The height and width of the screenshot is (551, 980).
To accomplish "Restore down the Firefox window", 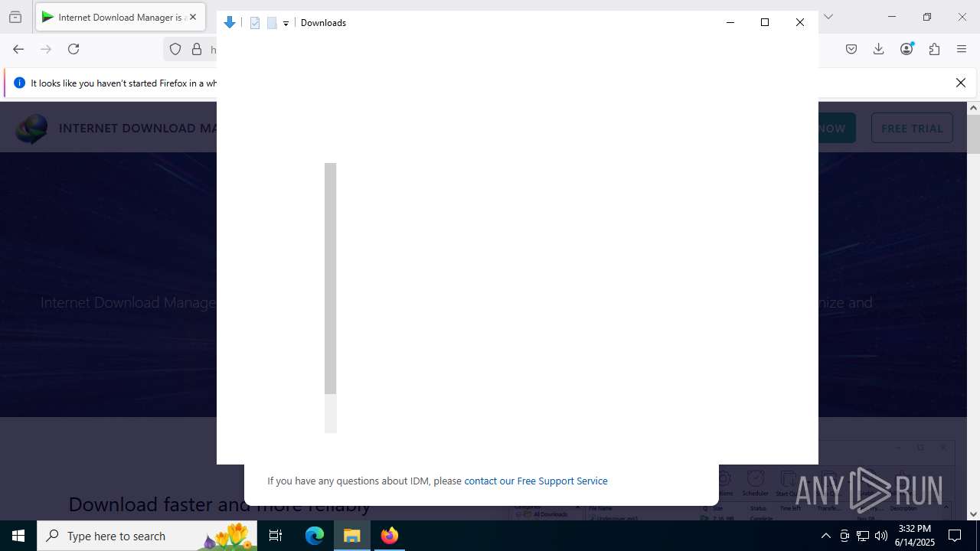I will (927, 17).
